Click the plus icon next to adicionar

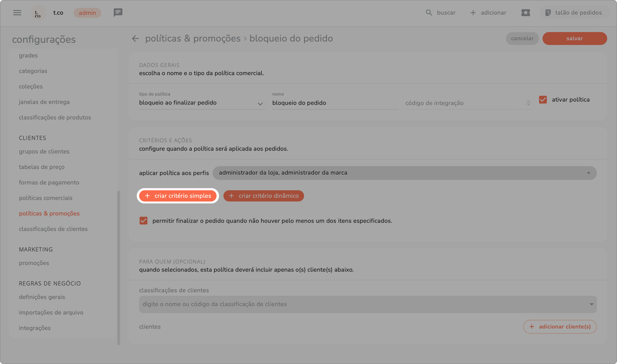[473, 13]
